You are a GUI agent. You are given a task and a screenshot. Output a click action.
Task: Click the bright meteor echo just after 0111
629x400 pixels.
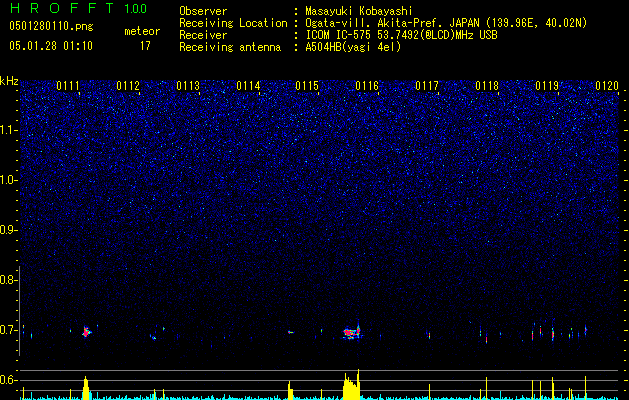86,332
